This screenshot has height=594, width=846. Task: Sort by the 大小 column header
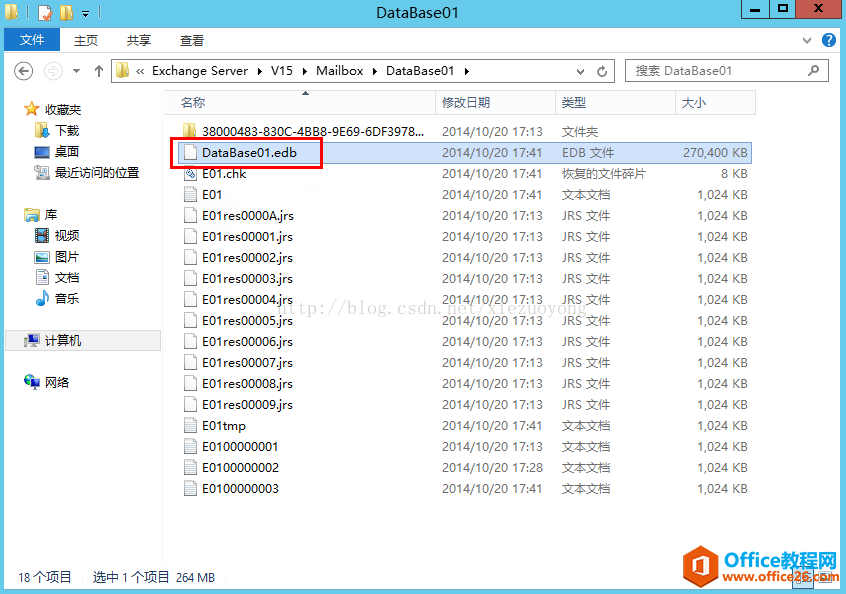(x=715, y=103)
